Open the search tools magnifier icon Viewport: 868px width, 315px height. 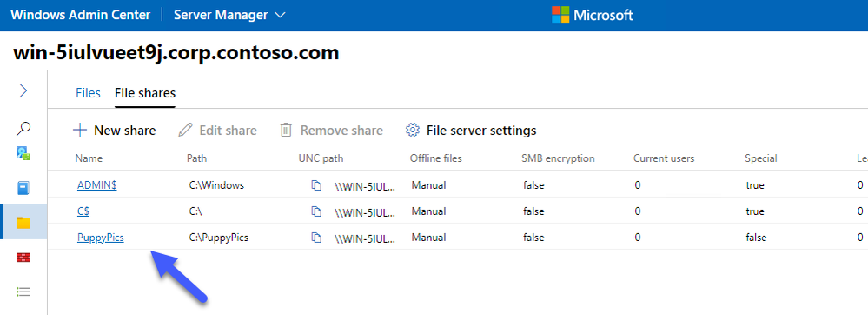click(23, 129)
